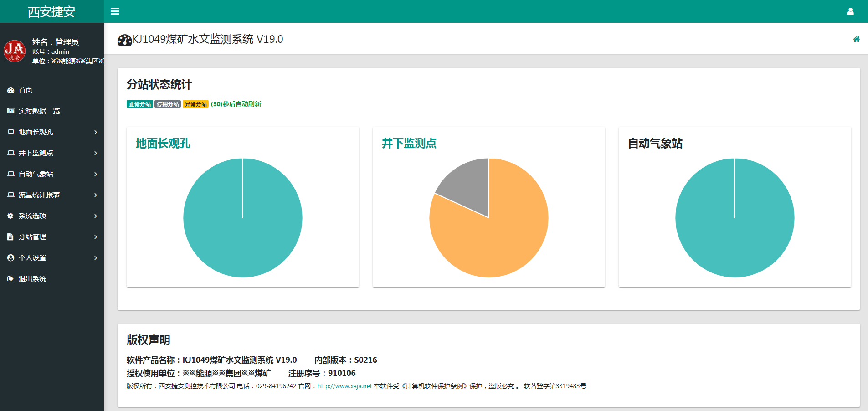The width and height of the screenshot is (868, 411).
Task: Open the http://www.xaja.net website link
Action: point(344,386)
